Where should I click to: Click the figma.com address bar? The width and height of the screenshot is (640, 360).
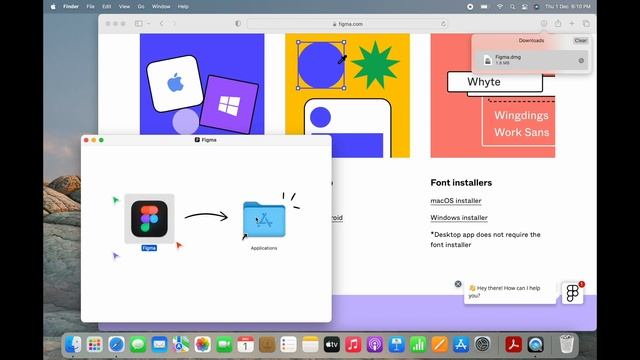(347, 24)
